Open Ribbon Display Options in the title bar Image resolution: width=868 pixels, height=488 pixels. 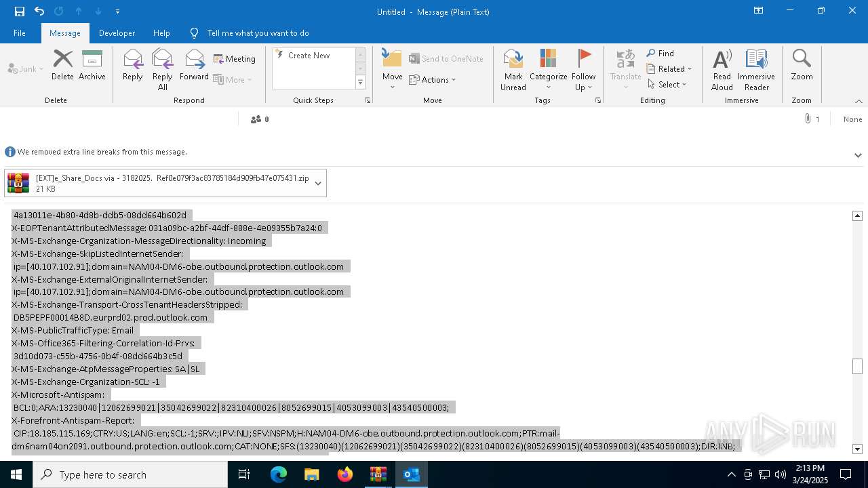[759, 11]
